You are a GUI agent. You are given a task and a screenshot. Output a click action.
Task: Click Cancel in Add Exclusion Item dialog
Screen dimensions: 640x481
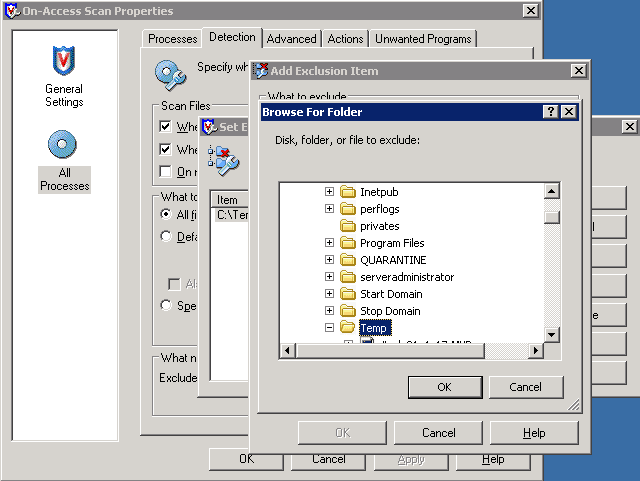pyautogui.click(x=438, y=433)
